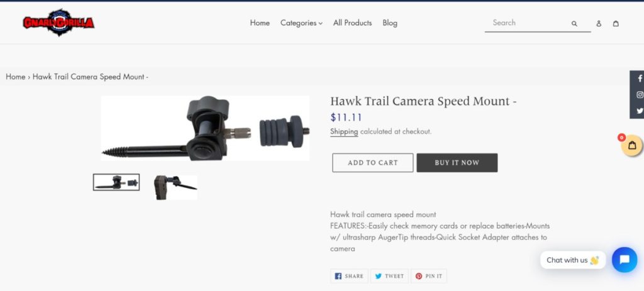Open the blue chat bubble icon

625,260
